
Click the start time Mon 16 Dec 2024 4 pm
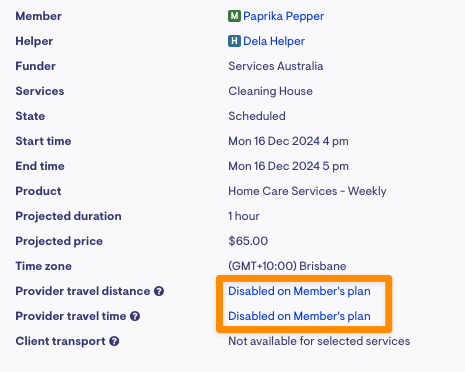point(288,141)
